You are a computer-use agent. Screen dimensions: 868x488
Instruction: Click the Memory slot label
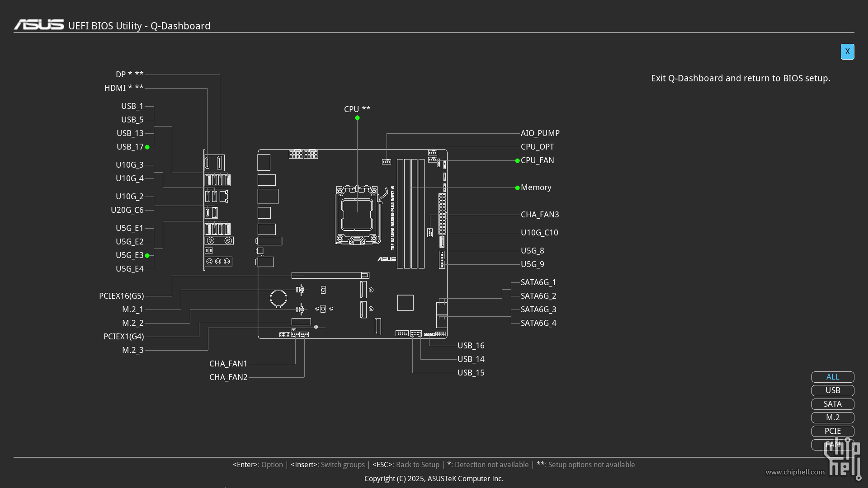pyautogui.click(x=536, y=188)
